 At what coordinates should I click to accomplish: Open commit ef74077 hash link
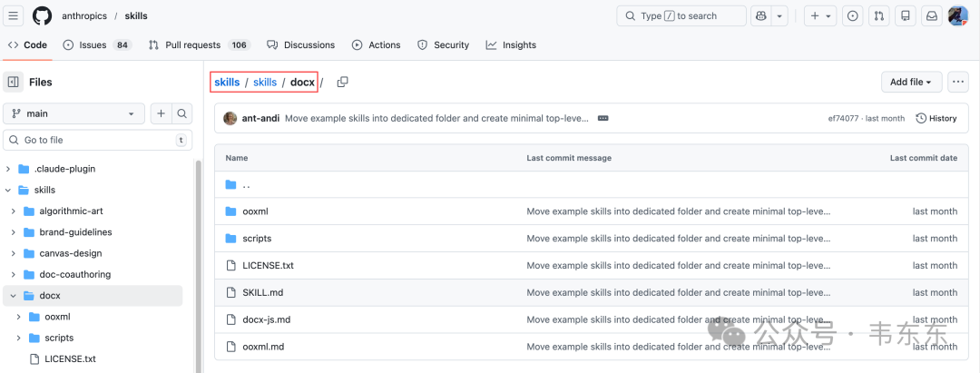(x=841, y=118)
